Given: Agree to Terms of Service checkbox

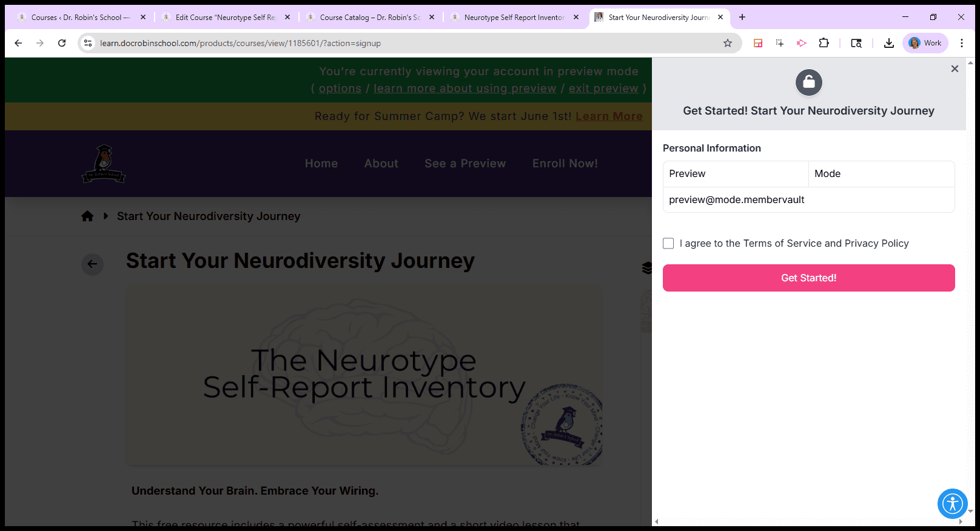Looking at the screenshot, I should click(668, 243).
